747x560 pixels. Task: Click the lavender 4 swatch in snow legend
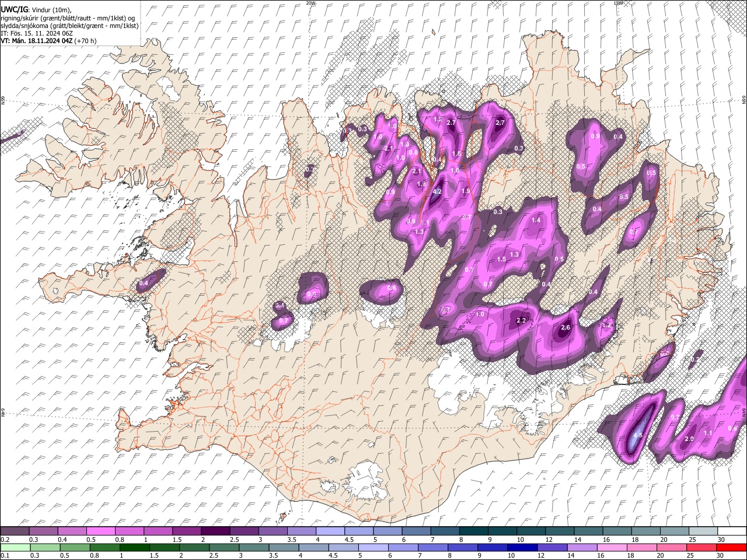(x=330, y=531)
